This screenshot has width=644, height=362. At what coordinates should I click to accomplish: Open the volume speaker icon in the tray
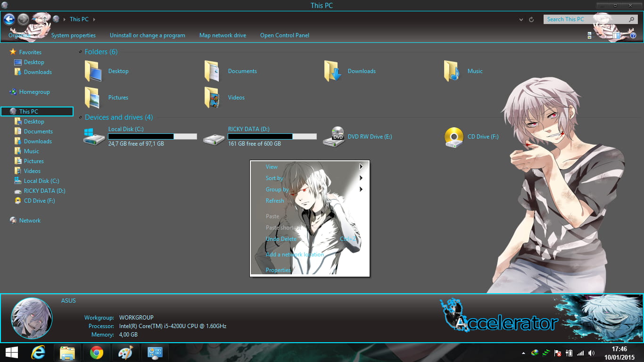point(592,352)
